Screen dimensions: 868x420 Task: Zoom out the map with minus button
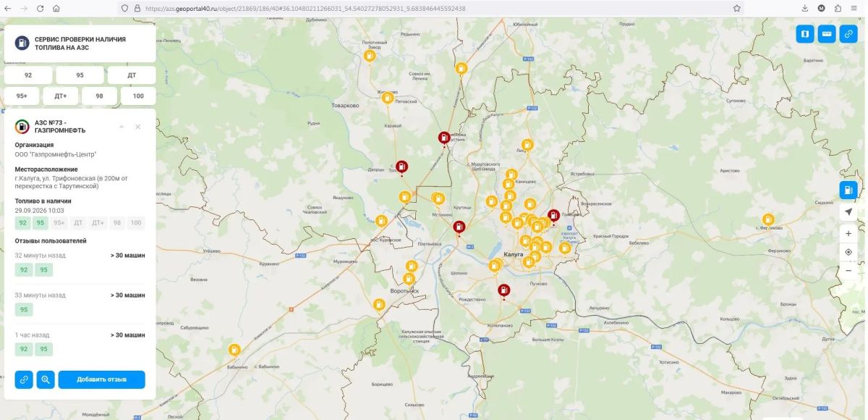click(848, 270)
